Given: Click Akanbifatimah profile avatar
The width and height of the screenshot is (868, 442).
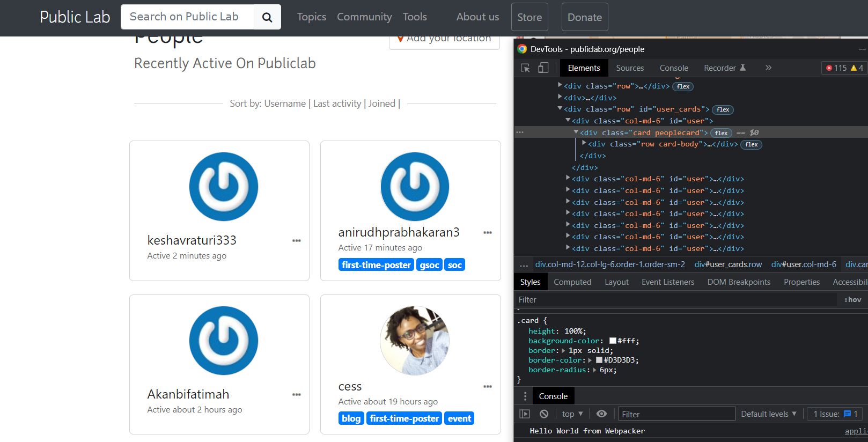Looking at the screenshot, I should (x=224, y=341).
